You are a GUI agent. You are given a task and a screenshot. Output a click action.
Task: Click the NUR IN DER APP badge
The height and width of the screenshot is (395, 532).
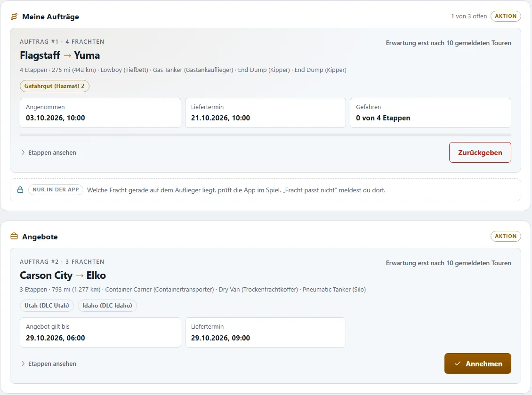[x=56, y=190]
